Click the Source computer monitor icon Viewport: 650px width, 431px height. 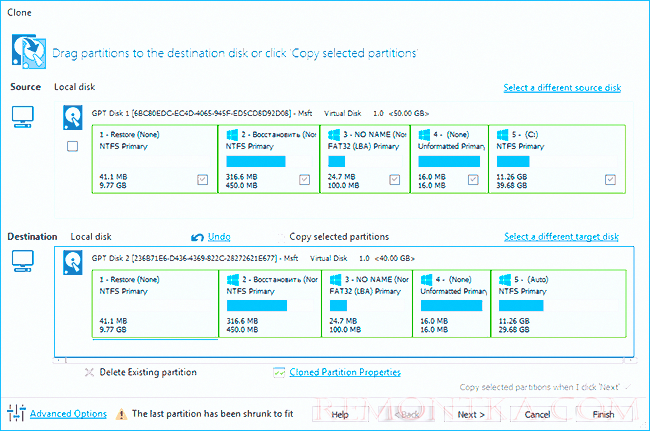(x=23, y=116)
